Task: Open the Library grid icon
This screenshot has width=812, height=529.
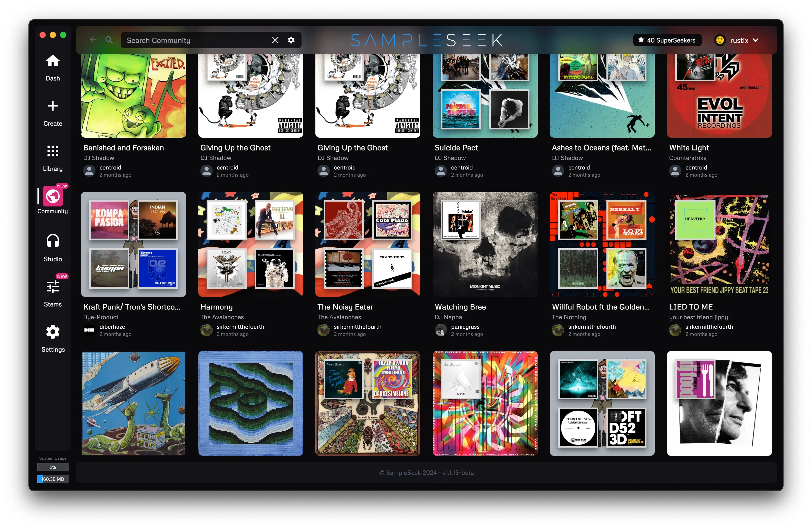Action: click(53, 151)
